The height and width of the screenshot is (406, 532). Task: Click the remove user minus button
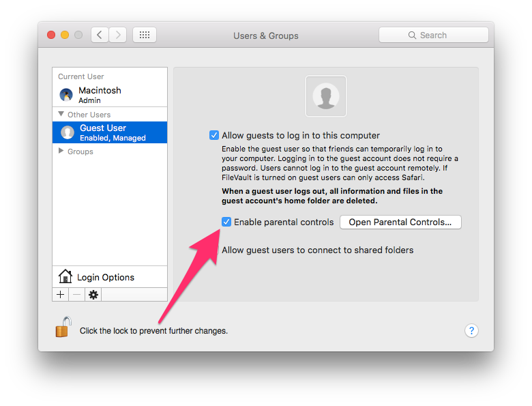click(x=76, y=294)
